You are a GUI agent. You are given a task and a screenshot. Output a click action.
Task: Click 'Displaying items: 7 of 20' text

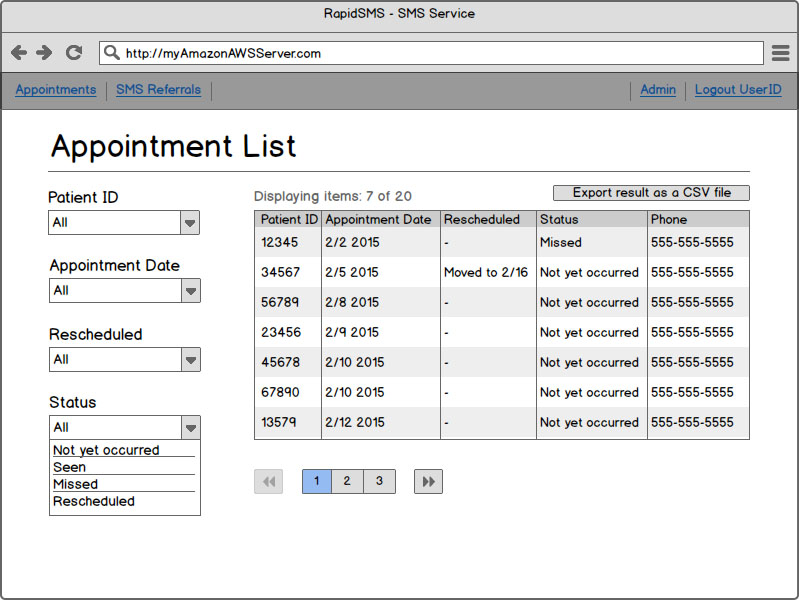(333, 196)
